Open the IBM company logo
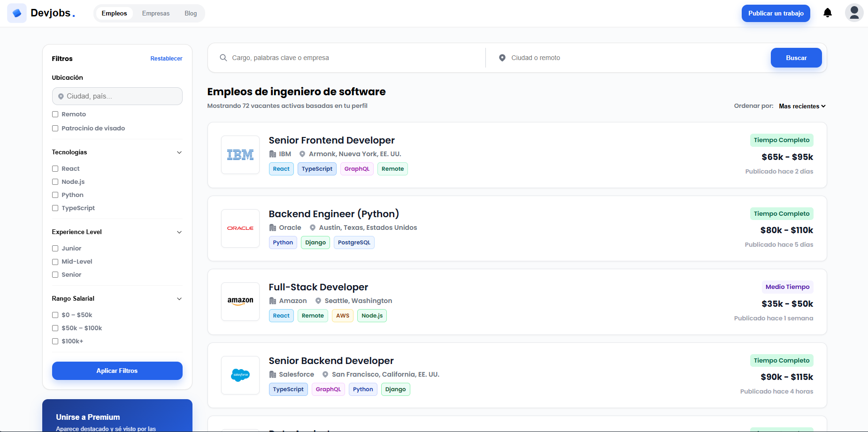The width and height of the screenshot is (868, 432). click(240, 155)
